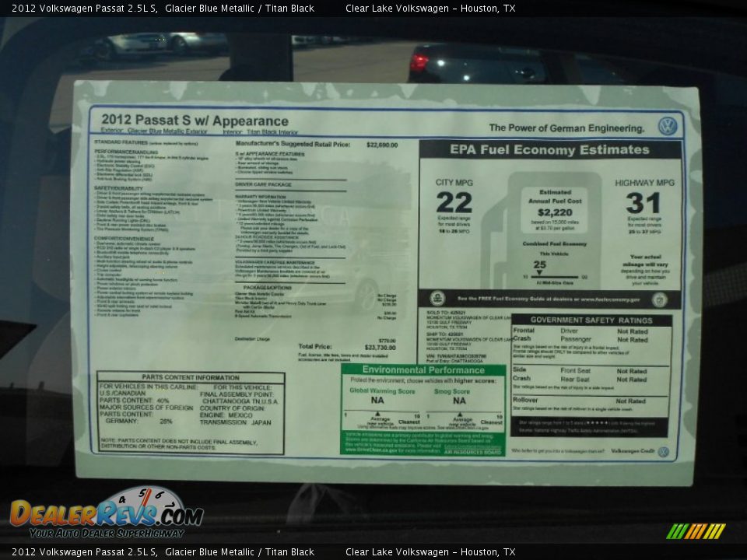Click the Frontal Crash Driver 'Not Rated' value

[632, 331]
